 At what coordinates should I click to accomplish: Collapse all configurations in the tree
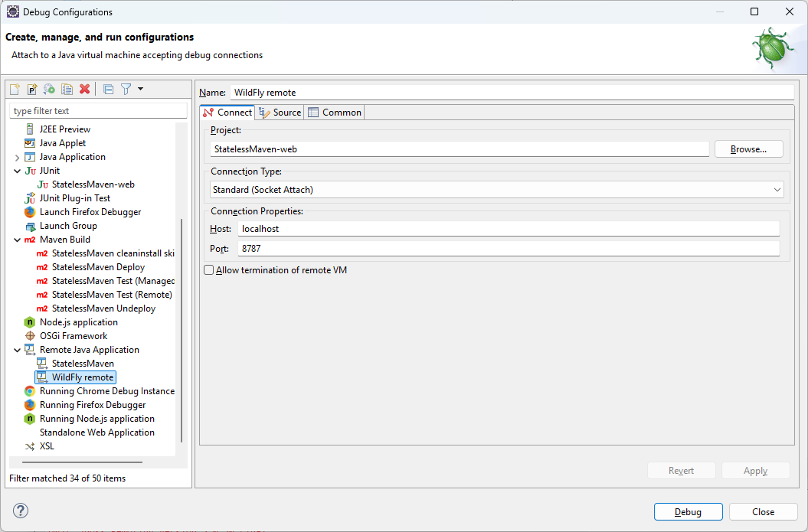(108, 90)
